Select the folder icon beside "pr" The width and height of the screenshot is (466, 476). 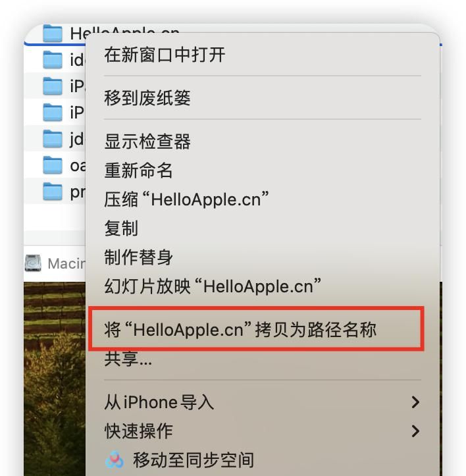(53, 192)
